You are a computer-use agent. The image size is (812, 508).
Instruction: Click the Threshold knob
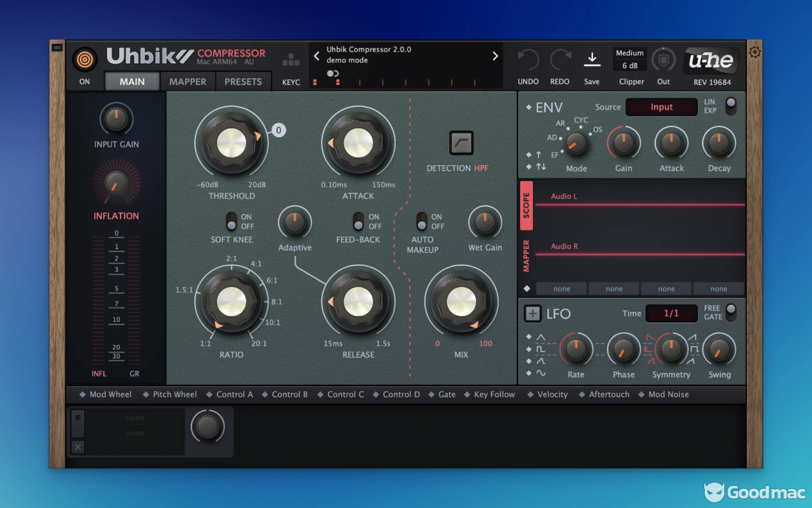tap(232, 143)
